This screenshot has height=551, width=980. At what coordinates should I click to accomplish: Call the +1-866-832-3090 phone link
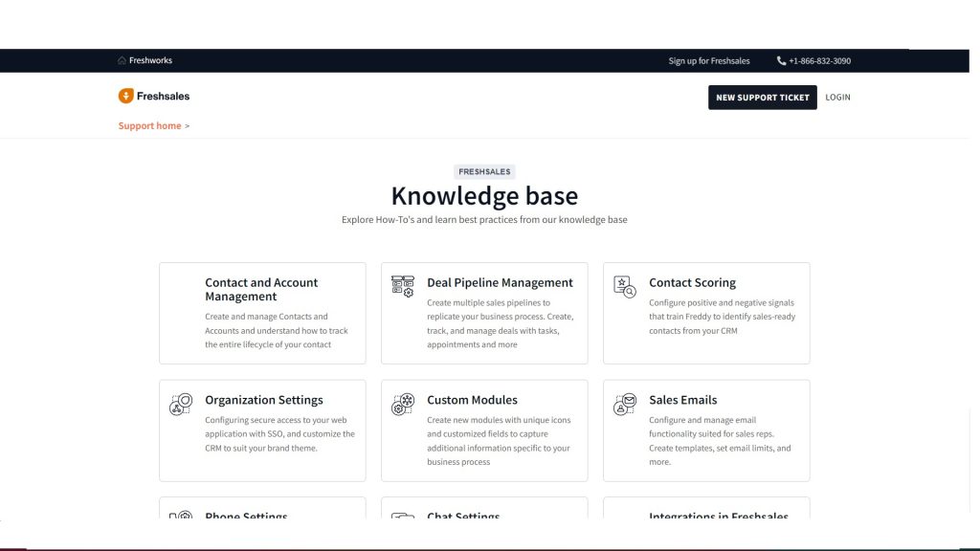[819, 61]
